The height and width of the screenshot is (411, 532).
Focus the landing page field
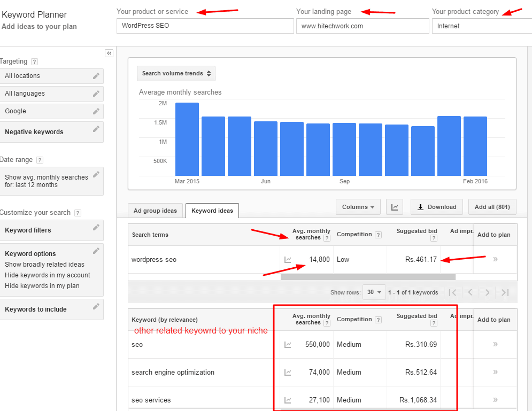(x=363, y=26)
